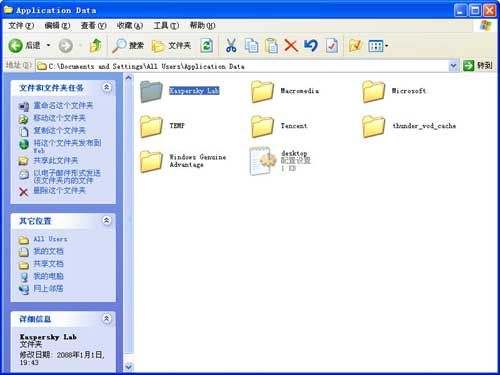Click the sidebar scroll up arrow

(129, 78)
